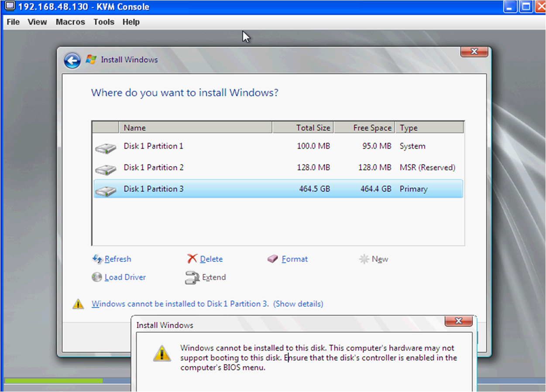Click the 100.0 MB total size cell
Viewport: 546px width, 392px height.
[313, 146]
